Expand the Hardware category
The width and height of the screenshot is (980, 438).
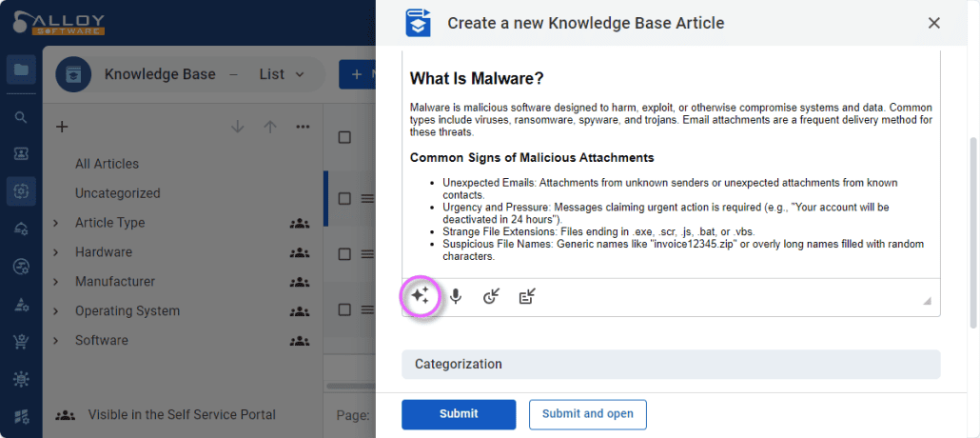(x=56, y=252)
